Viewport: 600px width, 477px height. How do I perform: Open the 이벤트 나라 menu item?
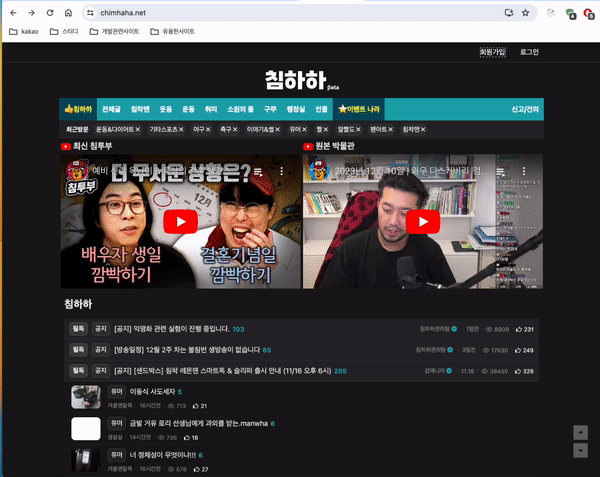coord(359,109)
